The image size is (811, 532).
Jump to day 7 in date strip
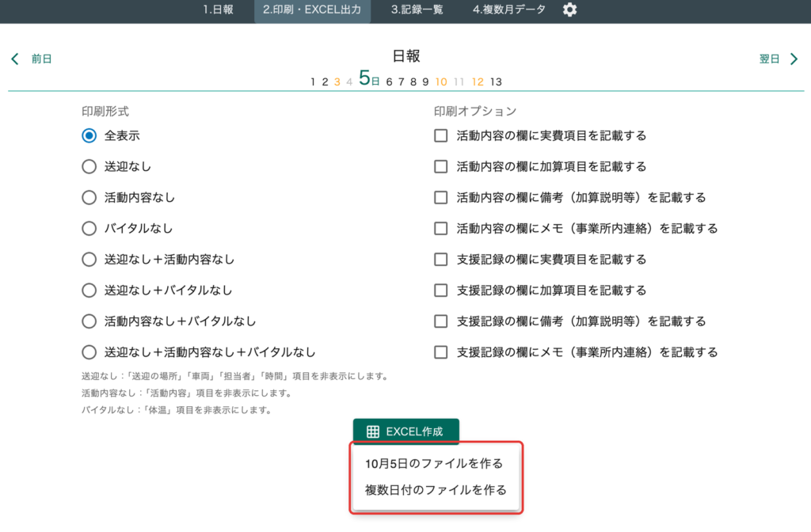pyautogui.click(x=401, y=82)
